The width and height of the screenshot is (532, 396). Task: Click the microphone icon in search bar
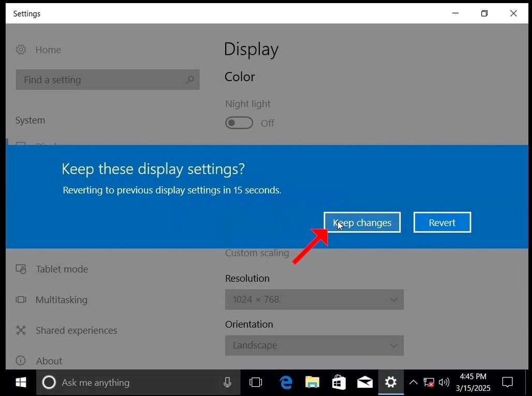[x=227, y=383]
